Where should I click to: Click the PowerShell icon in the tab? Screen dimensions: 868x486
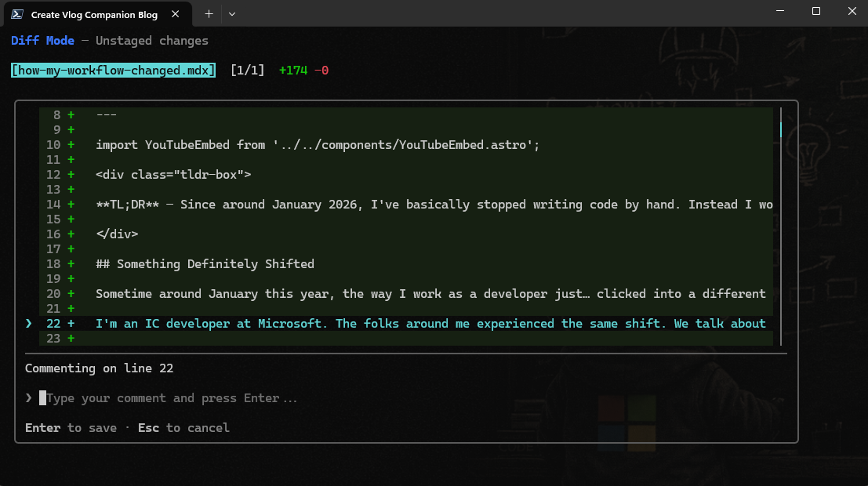pos(17,14)
